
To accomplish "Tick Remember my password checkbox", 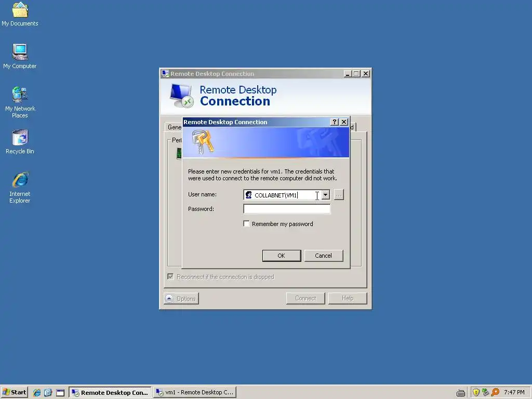I will (x=246, y=223).
